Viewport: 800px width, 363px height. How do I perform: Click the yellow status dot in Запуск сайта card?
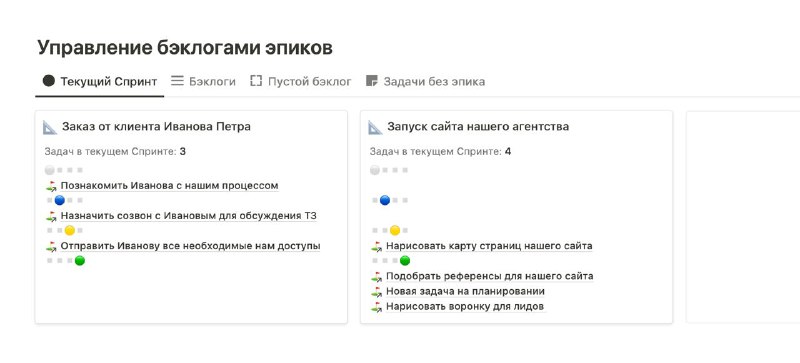coord(395,231)
